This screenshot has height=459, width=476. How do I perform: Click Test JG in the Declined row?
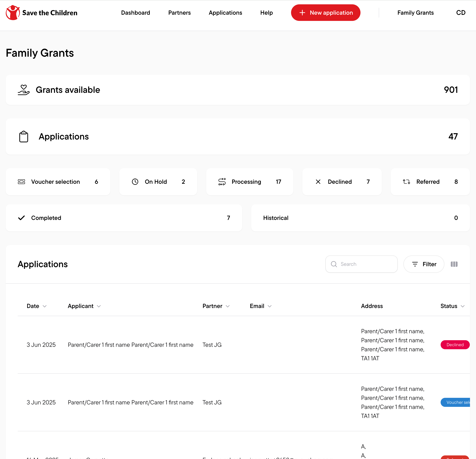212,345
